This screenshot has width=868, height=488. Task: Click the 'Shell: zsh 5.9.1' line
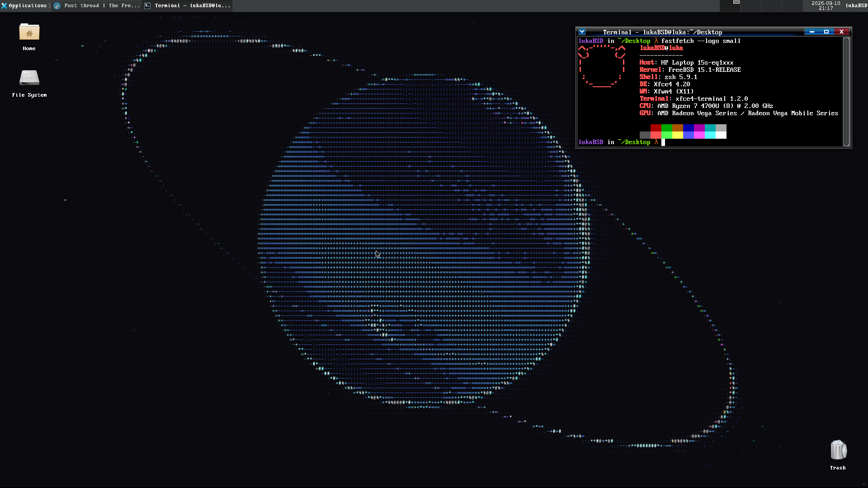[668, 77]
